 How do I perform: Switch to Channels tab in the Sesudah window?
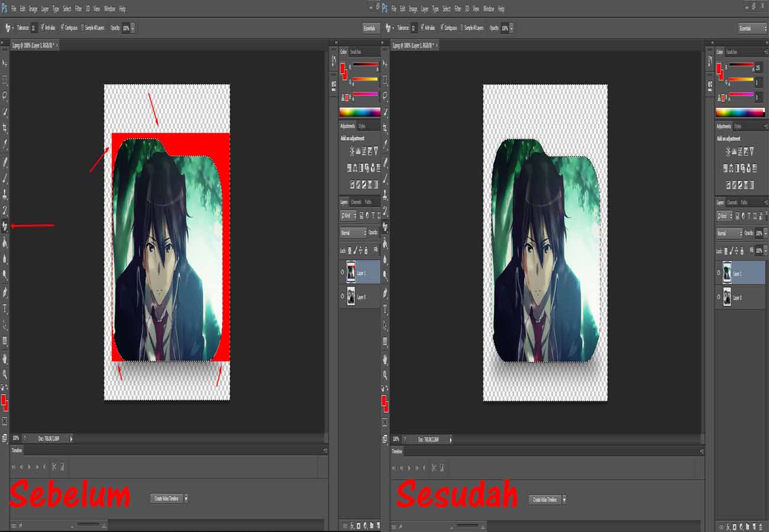click(x=732, y=202)
